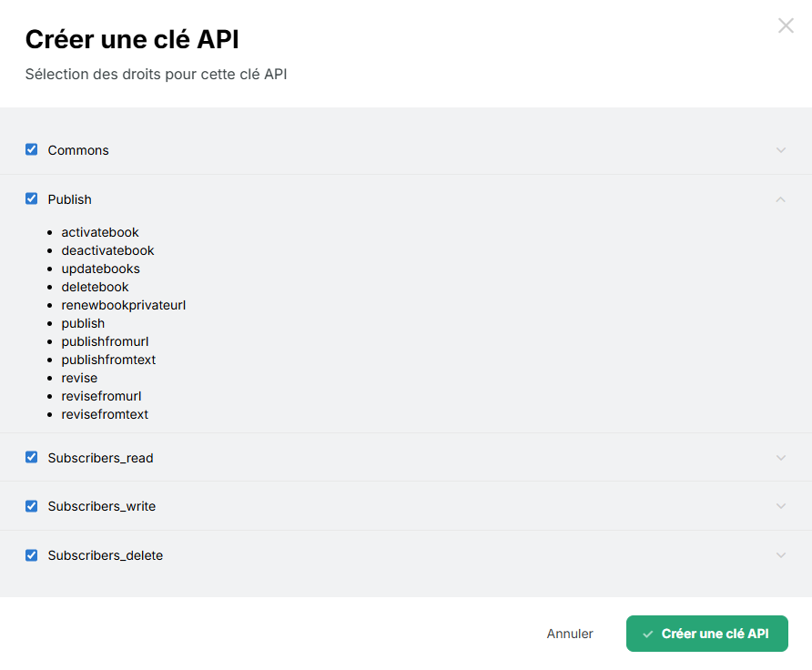The height and width of the screenshot is (670, 812).
Task: Select the updatebooks list item
Action: coord(100,269)
